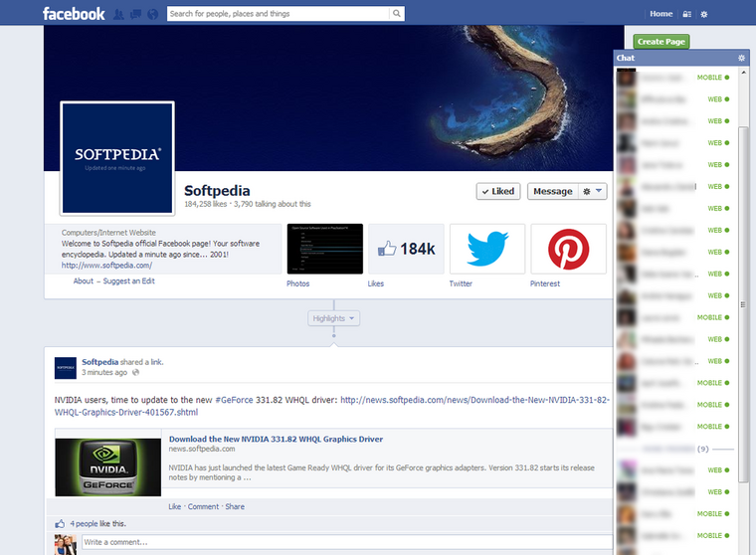The image size is (756, 555).
Task: Click post author Softpedia avatar
Action: click(x=66, y=368)
